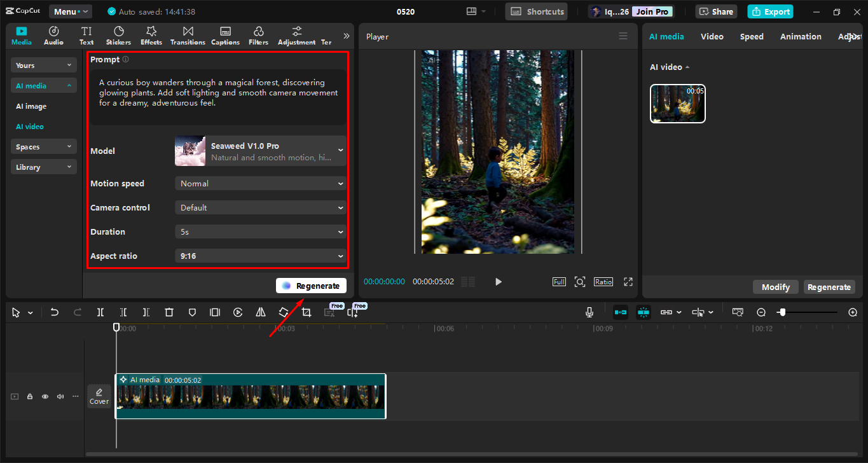Click the Undo icon above the timeline

(54, 312)
